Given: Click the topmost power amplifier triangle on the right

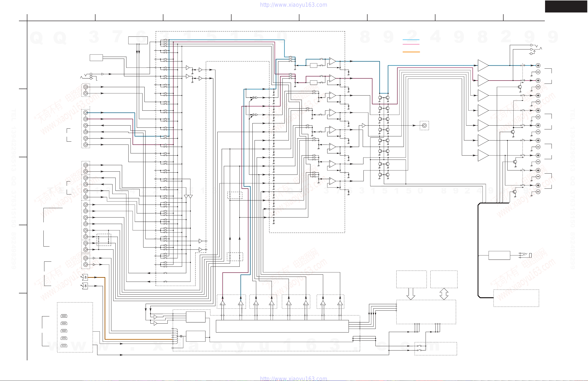Looking at the screenshot, I should [483, 66].
